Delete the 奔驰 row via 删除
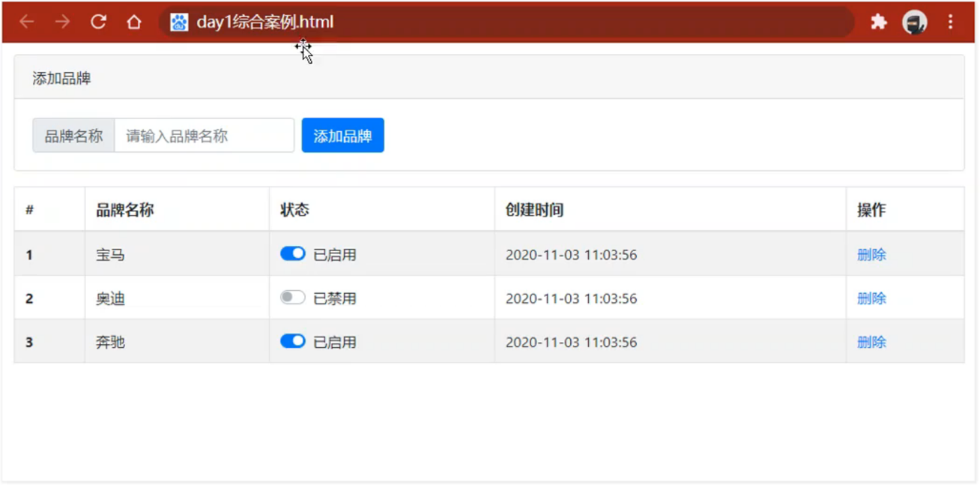 point(871,342)
